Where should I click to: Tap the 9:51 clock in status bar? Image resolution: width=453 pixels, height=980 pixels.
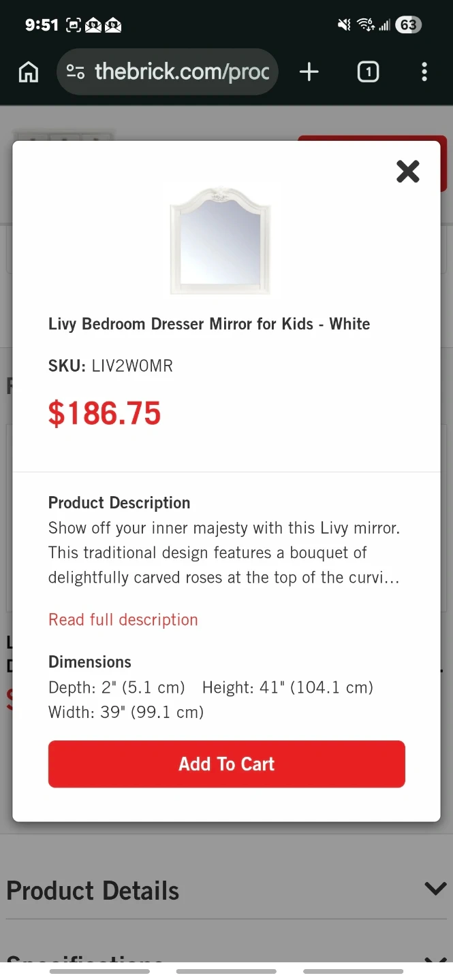pos(42,25)
